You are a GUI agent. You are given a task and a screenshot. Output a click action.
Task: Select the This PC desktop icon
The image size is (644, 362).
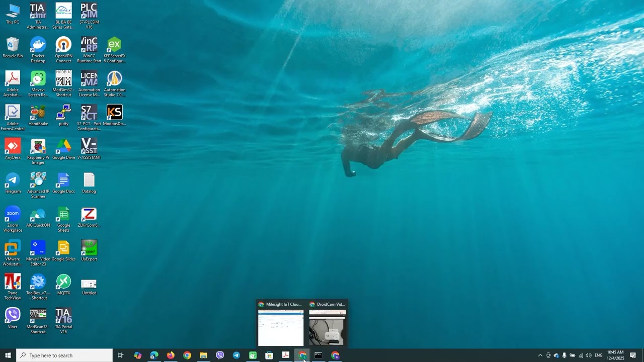click(13, 14)
